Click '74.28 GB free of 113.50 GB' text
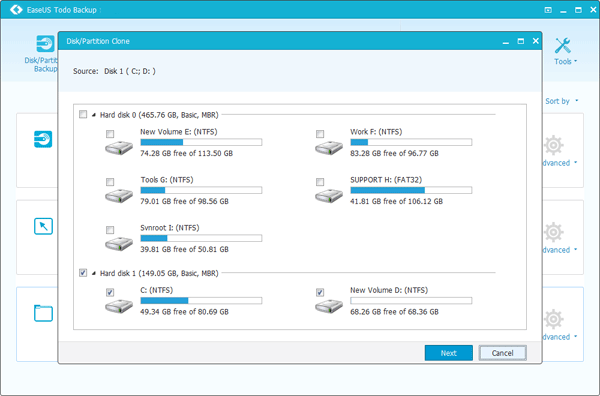600x396 pixels. [x=186, y=153]
